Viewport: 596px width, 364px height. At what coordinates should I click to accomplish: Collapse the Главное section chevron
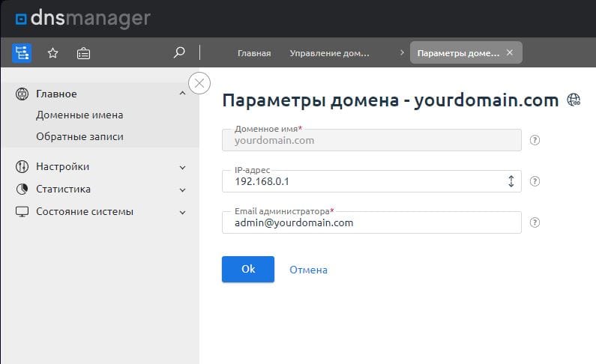pos(182,93)
